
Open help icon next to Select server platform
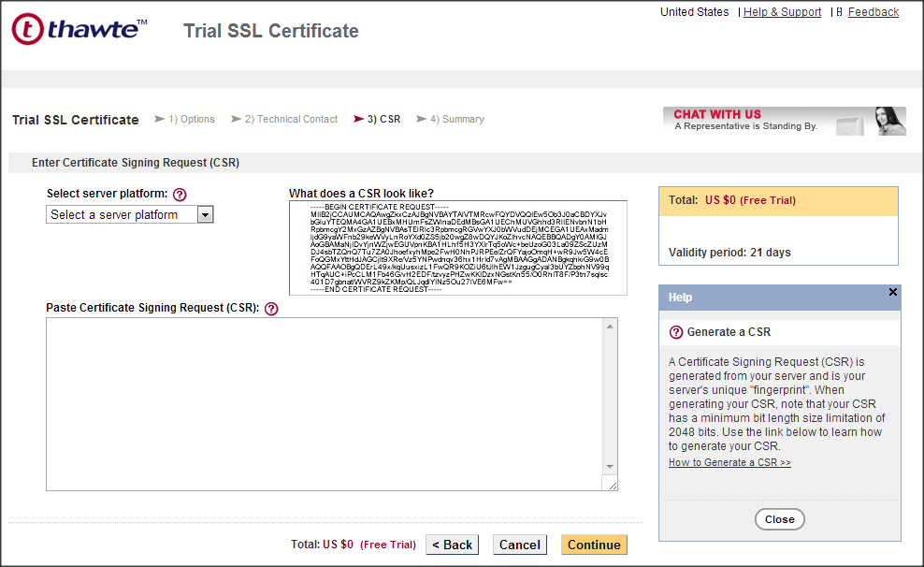pyautogui.click(x=180, y=195)
